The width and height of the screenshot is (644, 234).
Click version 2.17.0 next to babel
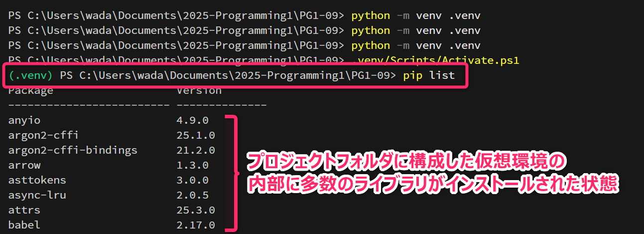pos(195,225)
